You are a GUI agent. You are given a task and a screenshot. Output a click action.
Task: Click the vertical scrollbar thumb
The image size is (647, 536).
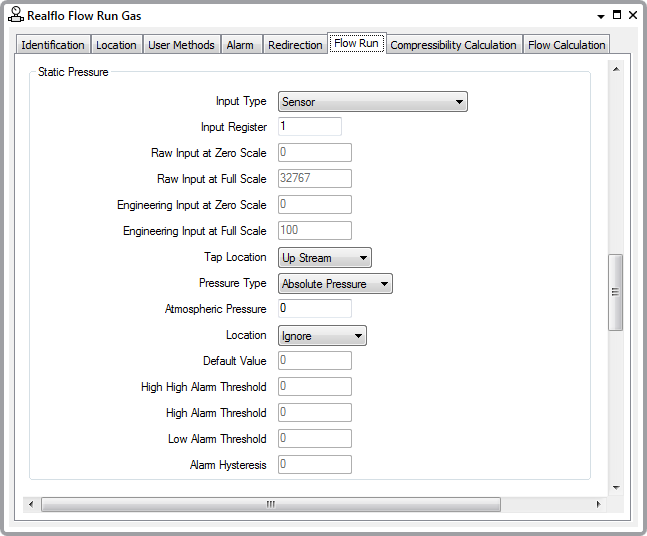(616, 292)
